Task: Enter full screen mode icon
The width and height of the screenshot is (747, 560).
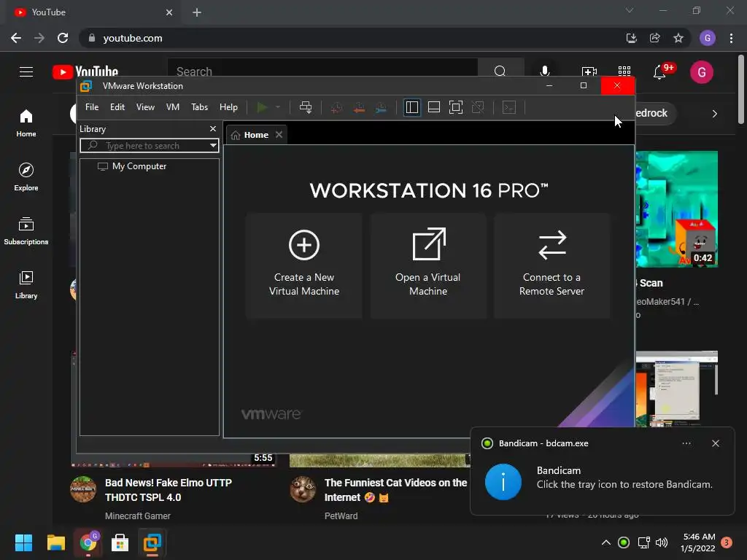Action: 456,107
